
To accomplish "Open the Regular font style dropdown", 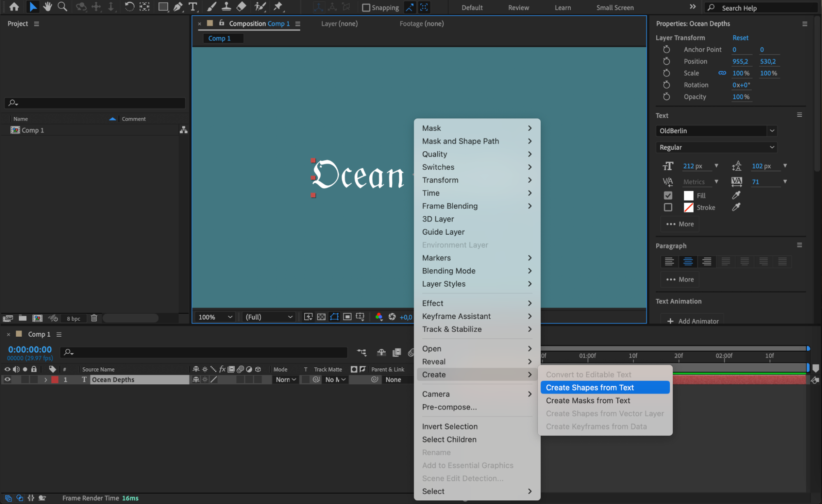I will pos(715,147).
